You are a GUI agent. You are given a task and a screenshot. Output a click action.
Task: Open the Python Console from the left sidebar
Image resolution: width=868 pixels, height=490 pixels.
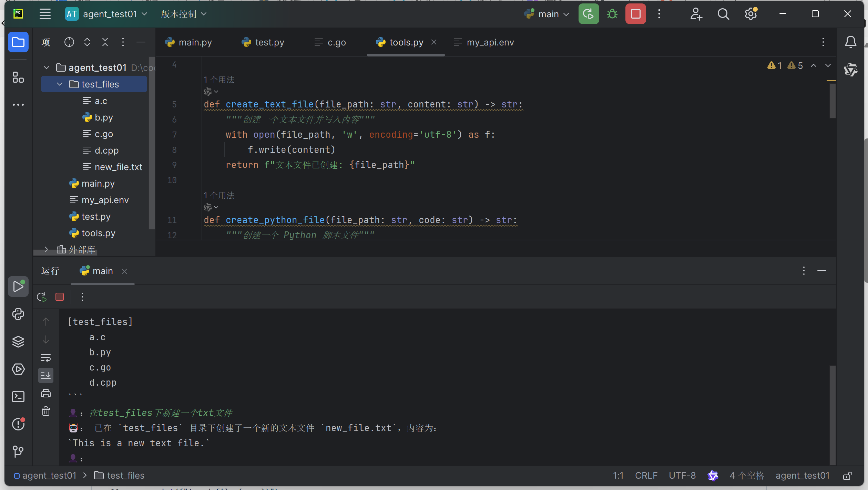pos(18,314)
